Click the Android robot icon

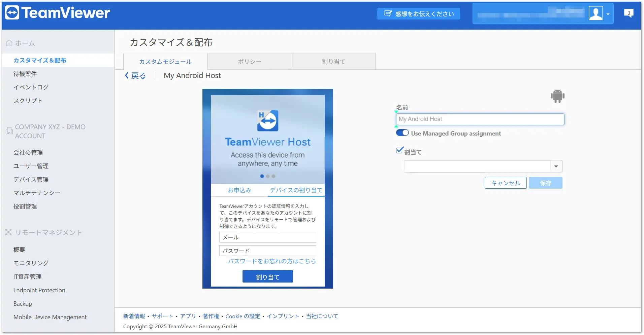[x=557, y=96]
